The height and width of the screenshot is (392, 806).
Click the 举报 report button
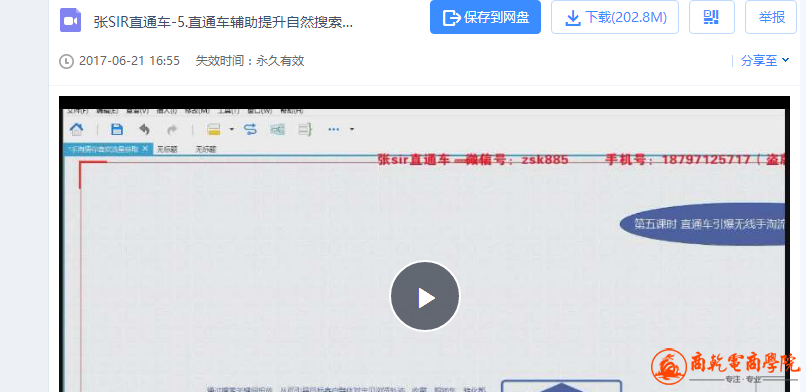772,17
